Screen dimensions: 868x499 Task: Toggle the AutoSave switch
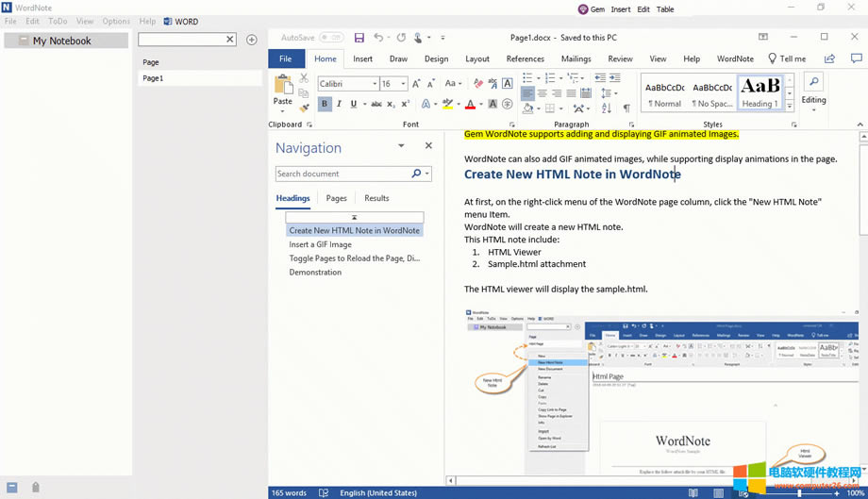(x=331, y=38)
